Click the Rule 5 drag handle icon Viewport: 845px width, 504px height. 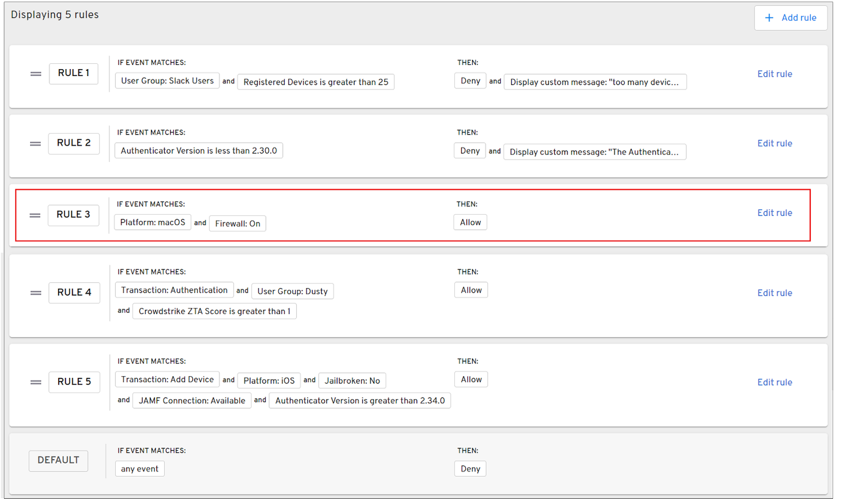click(36, 383)
